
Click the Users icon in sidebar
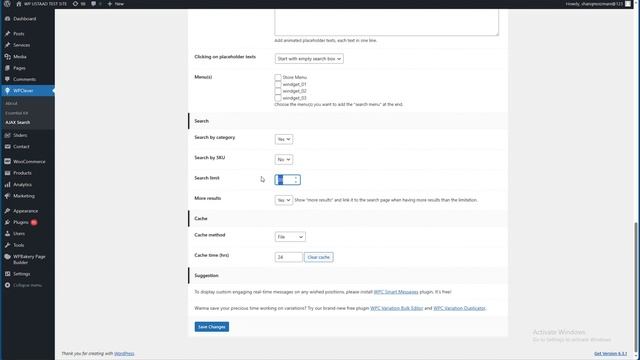[x=7, y=233]
